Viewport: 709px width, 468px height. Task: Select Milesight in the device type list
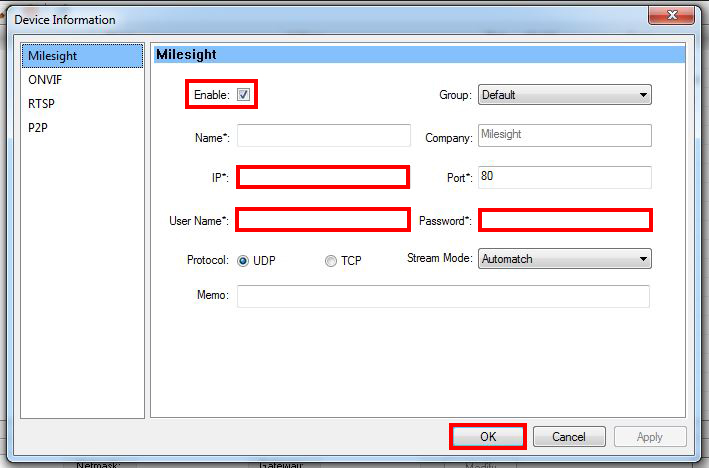click(82, 56)
